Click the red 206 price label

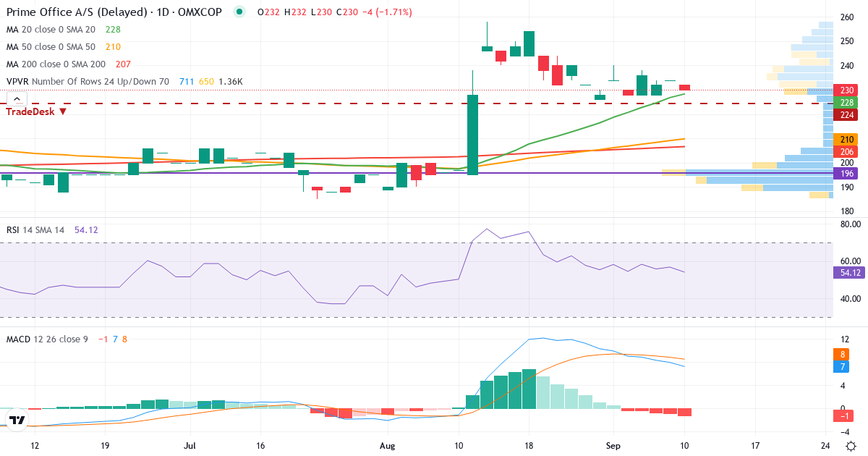845,151
